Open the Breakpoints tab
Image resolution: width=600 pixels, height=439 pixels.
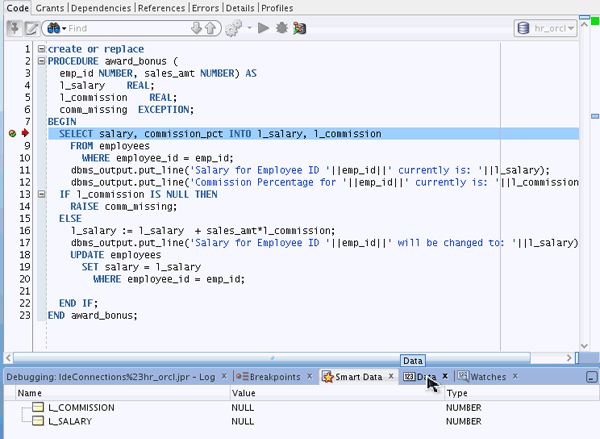(274, 377)
